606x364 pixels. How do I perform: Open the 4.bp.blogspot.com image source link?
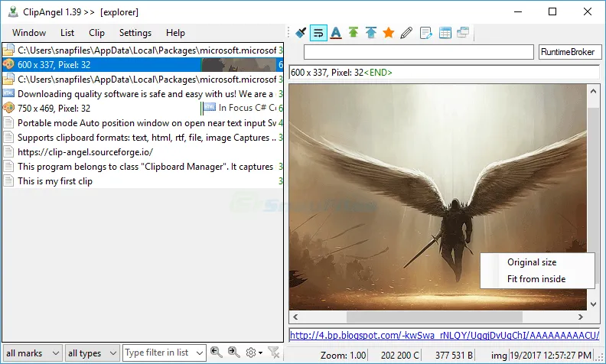pos(445,335)
